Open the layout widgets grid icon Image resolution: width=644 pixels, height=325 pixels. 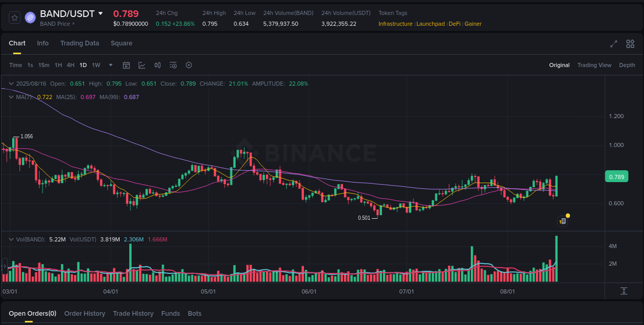pyautogui.click(x=630, y=44)
